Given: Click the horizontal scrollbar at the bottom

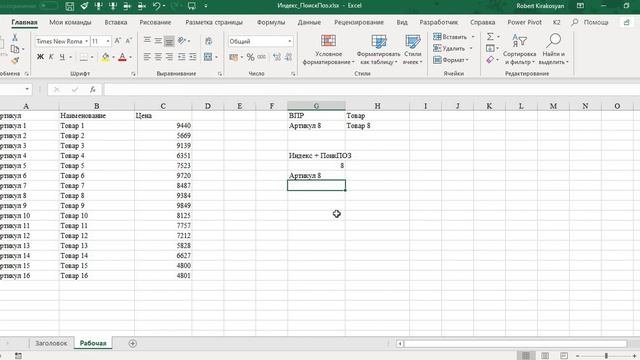Looking at the screenshot, I should [x=515, y=344].
